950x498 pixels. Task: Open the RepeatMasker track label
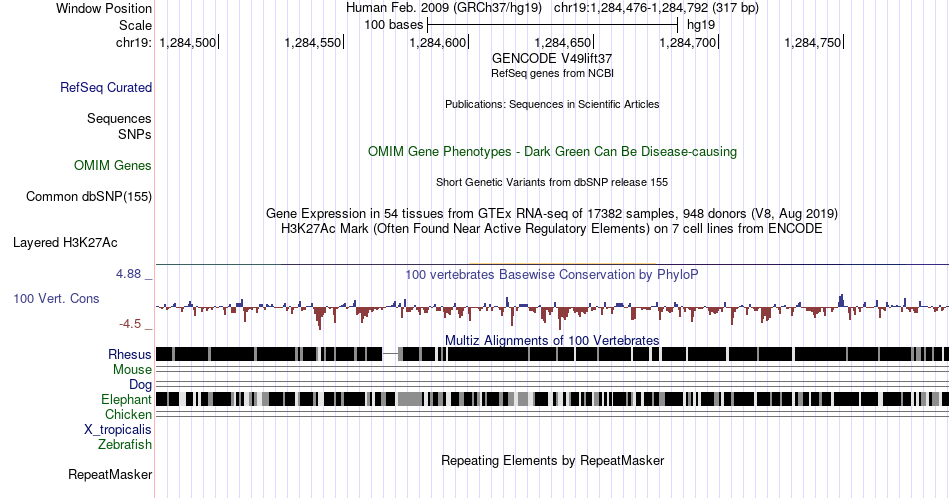(x=110, y=474)
